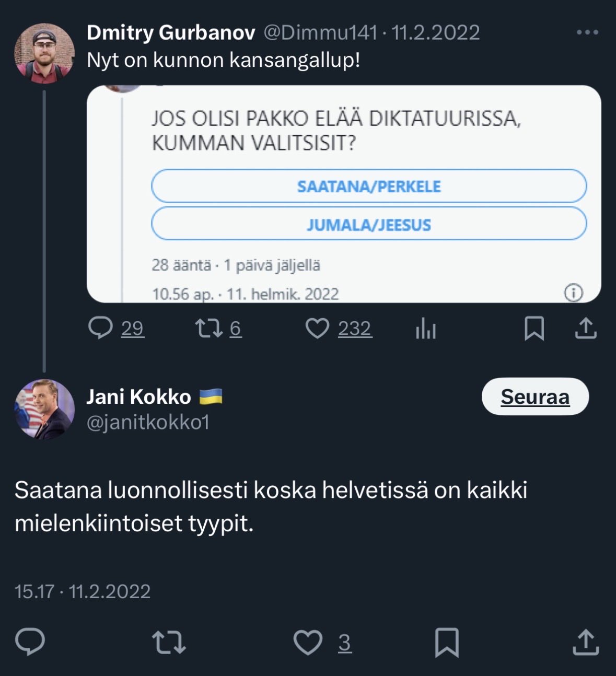
Task: Open the @Dimmu141 handle link
Action: [x=320, y=32]
